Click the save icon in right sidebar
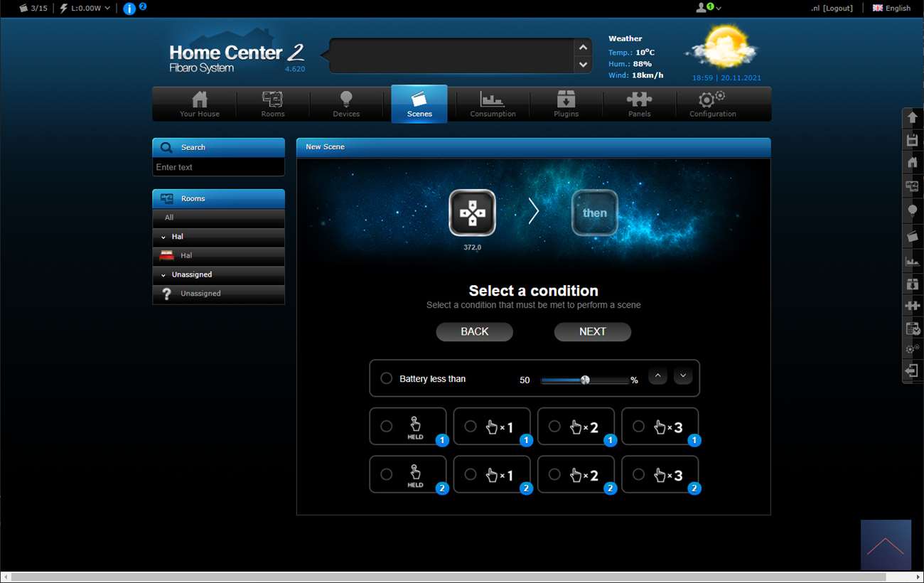 (913, 140)
